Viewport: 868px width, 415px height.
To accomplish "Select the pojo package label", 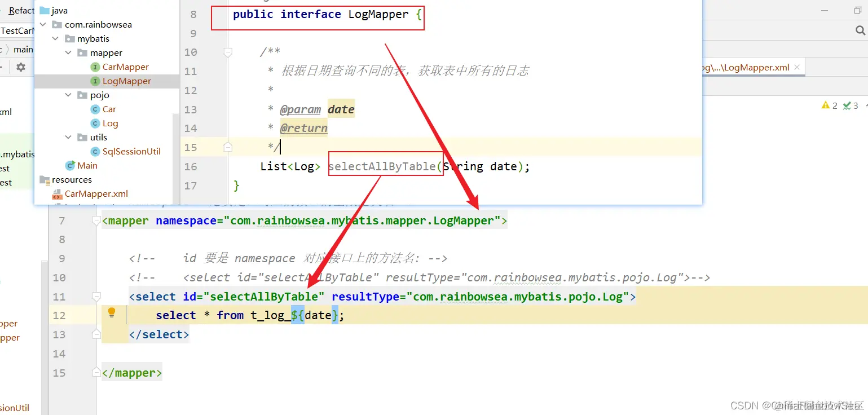I will [x=100, y=95].
